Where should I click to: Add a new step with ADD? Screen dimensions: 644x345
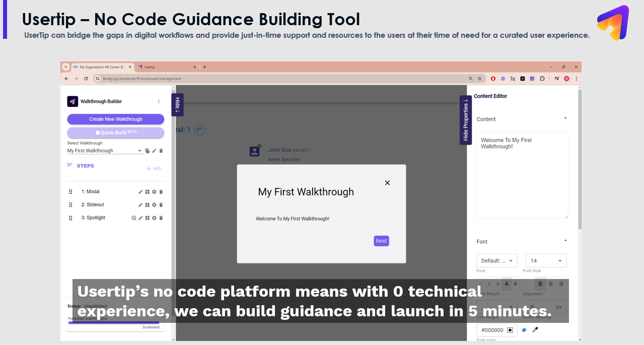(x=154, y=169)
